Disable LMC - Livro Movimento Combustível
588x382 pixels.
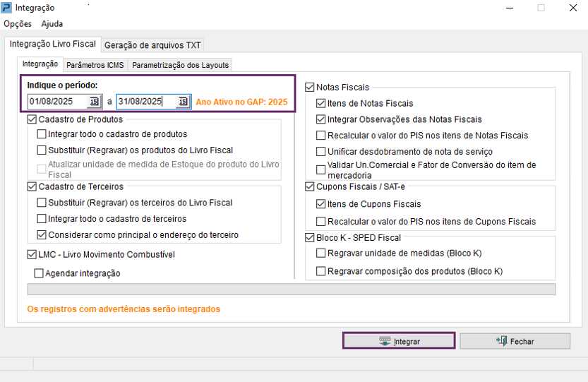pos(32,255)
